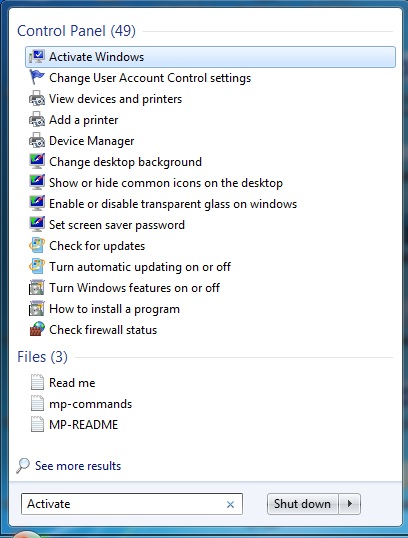Screen dimensions: 408x538
Task: Open the See more results link
Action: tap(78, 466)
